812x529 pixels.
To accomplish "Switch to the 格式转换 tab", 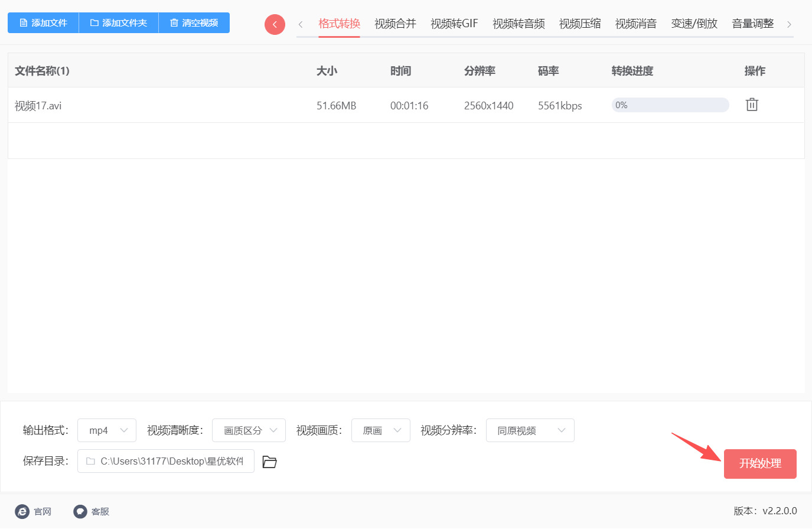I will pos(339,24).
